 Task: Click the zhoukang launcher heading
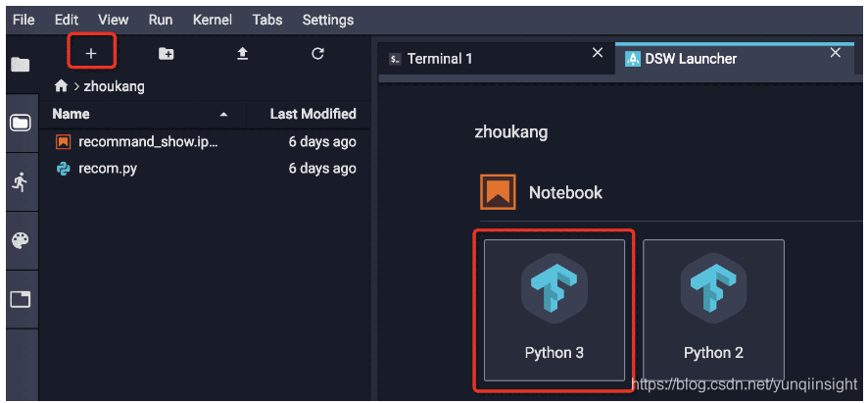(x=511, y=132)
